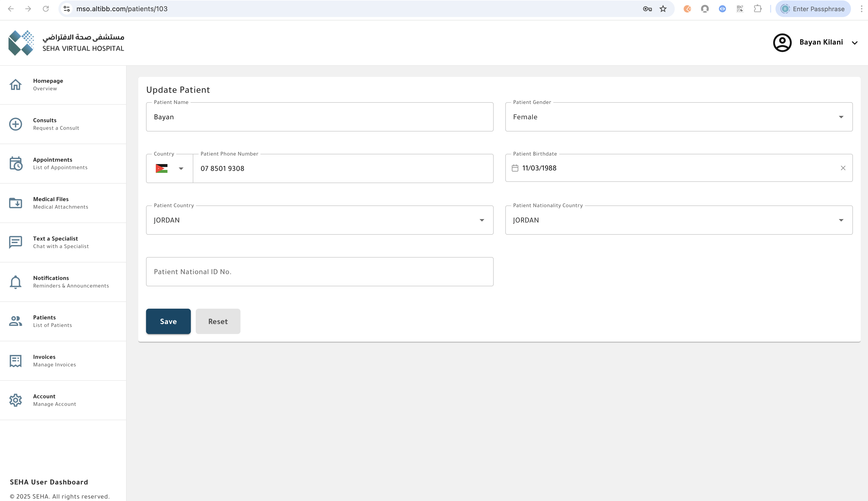Open Patient Nationality Country dropdown
Screen dimensions: 868x501
pos(841,220)
